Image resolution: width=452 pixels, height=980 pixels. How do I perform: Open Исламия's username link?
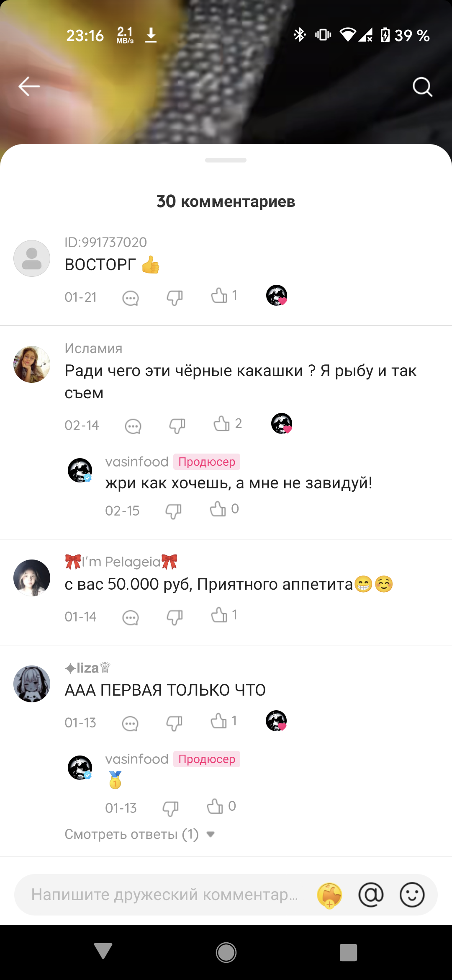coord(93,348)
